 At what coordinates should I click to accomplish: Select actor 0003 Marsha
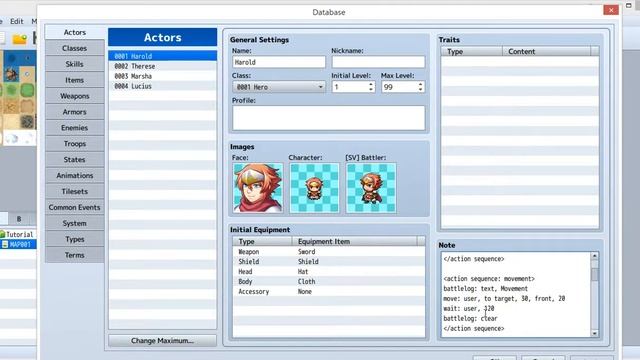tap(162, 76)
